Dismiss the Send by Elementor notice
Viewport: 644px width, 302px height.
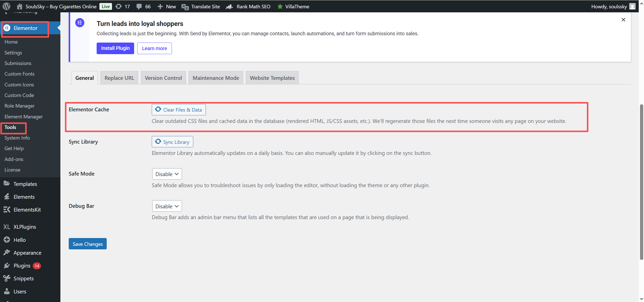[x=623, y=20]
